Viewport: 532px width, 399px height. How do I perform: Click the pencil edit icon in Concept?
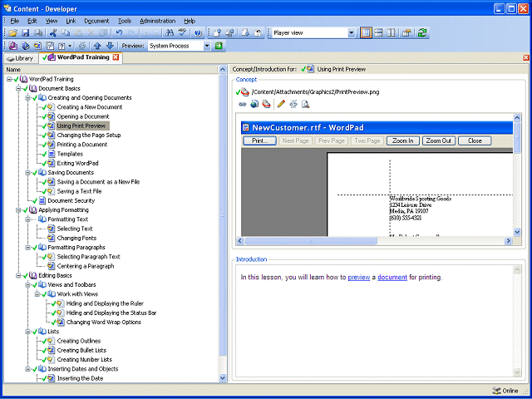281,104
